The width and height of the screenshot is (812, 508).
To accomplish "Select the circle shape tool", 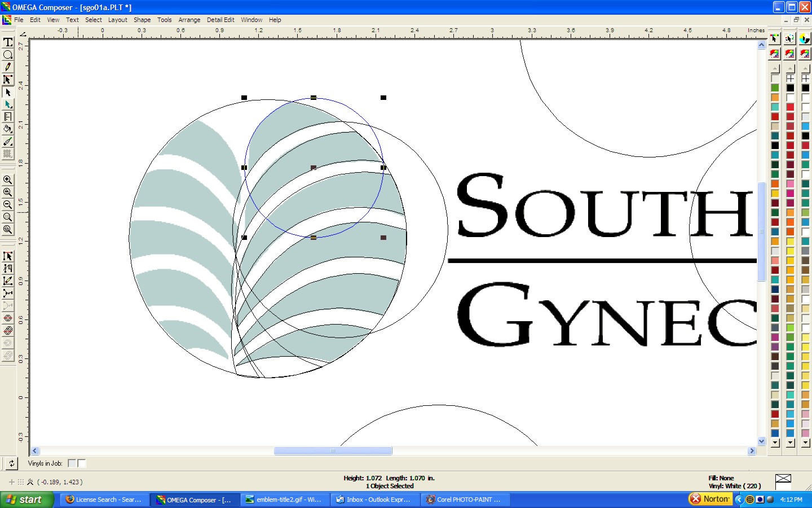I will click(8, 55).
